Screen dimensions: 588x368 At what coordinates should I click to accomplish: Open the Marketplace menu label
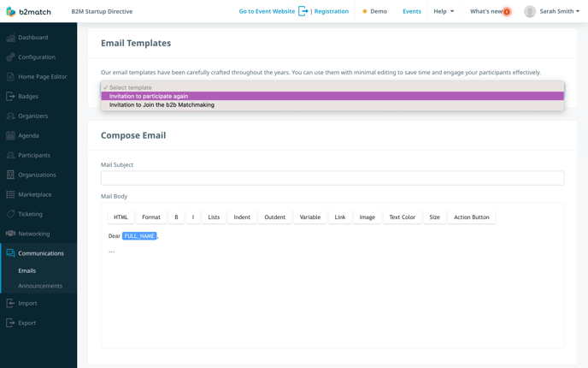pyautogui.click(x=35, y=194)
